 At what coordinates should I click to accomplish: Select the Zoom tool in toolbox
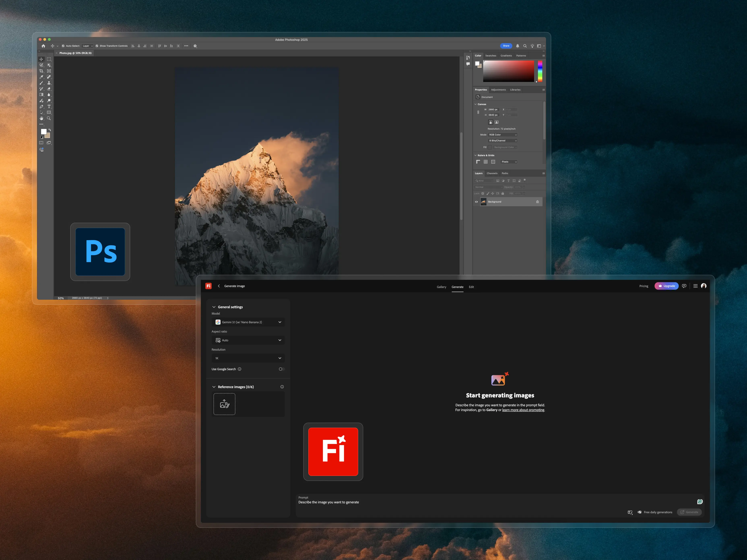[x=49, y=118]
